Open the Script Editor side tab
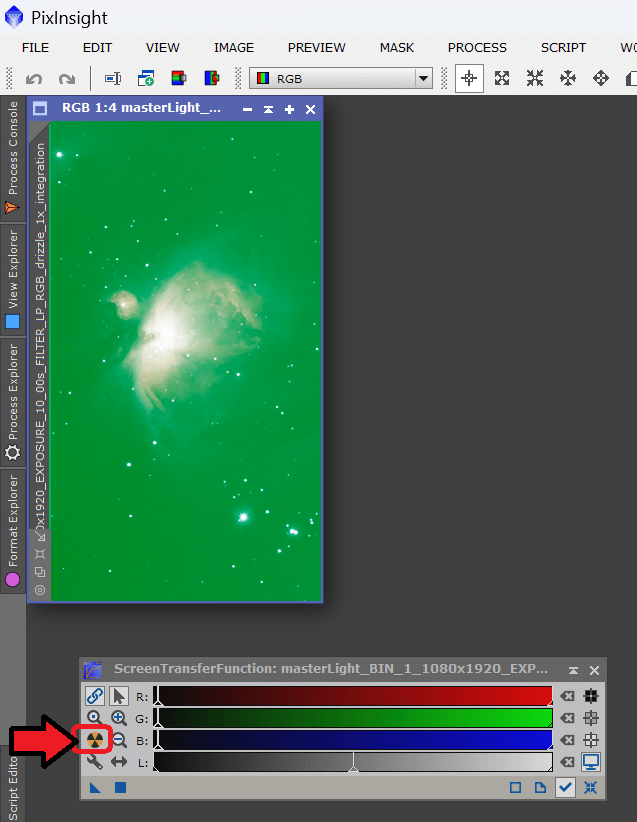Viewport: 637px width, 822px height. [x=13, y=786]
